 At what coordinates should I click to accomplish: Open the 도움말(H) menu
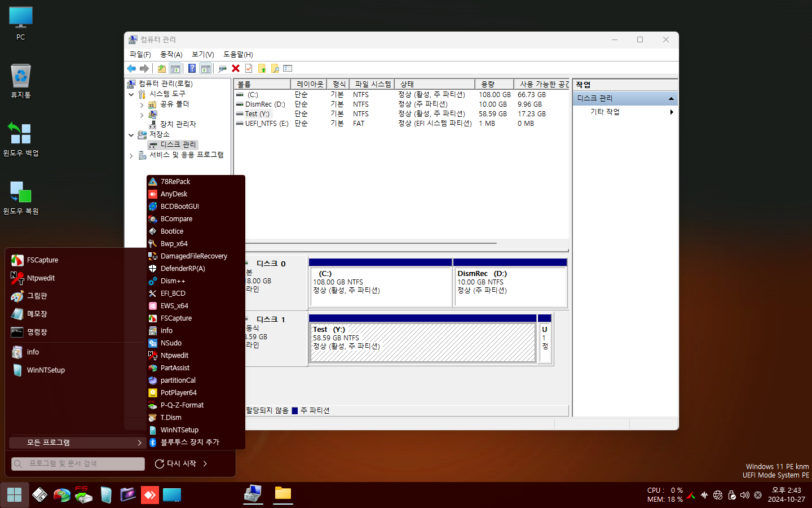[238, 54]
